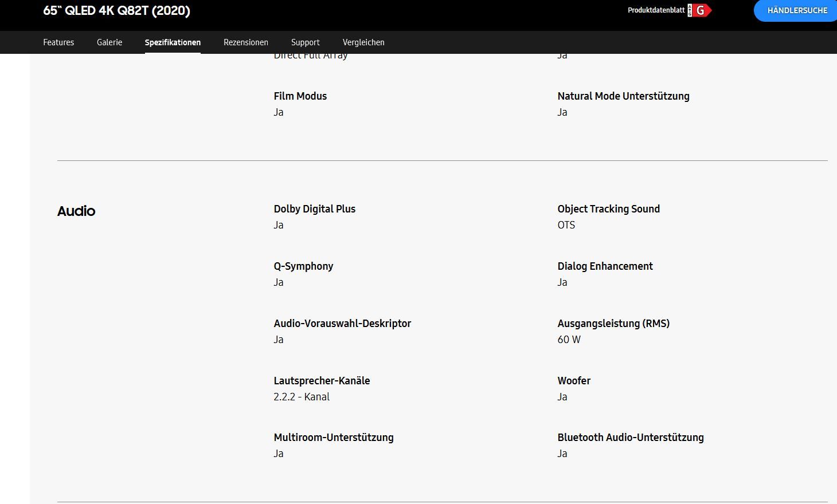The width and height of the screenshot is (837, 504).
Task: Click the Lautsprecher-Kanäle label
Action: point(322,381)
